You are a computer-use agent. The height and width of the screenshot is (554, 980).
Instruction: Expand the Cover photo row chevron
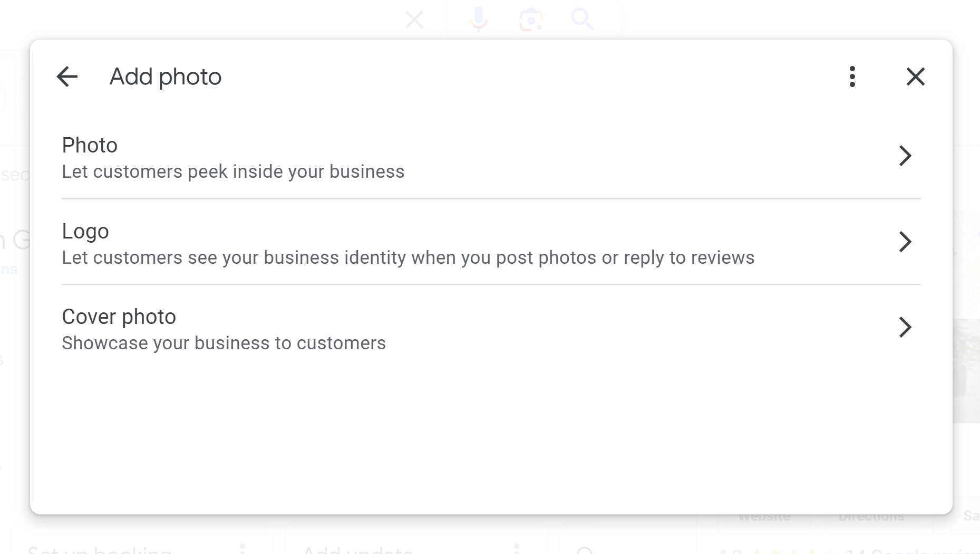905,328
